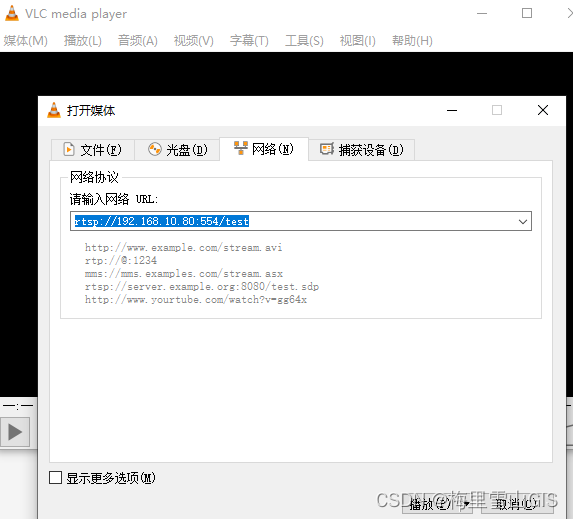Click the VLC cone icon in main title bar
The width and height of the screenshot is (573, 519).
pos(12,13)
